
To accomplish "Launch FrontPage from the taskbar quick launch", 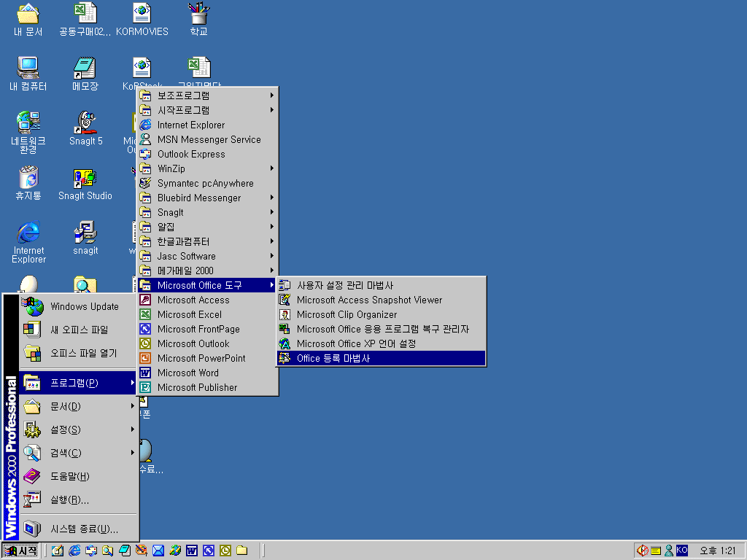I will coord(209,551).
